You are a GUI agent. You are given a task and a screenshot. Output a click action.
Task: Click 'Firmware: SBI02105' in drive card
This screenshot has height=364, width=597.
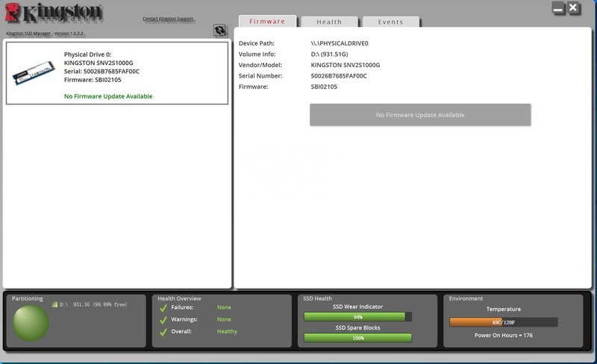click(93, 80)
